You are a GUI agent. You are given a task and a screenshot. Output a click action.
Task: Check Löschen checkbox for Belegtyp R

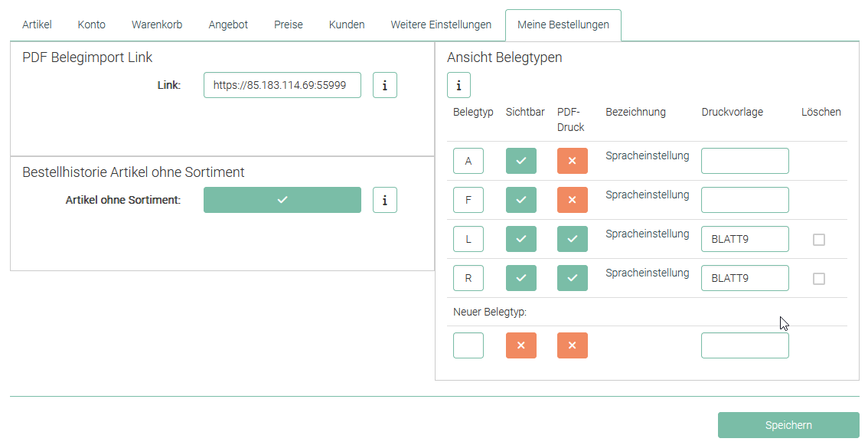(x=818, y=279)
